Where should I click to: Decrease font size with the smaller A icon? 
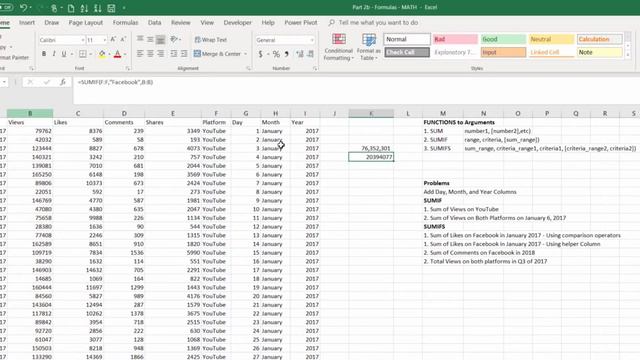point(123,39)
